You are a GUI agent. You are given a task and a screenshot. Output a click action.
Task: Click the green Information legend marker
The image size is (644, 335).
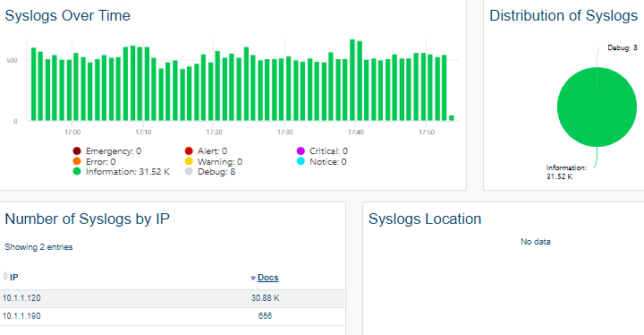[77, 172]
